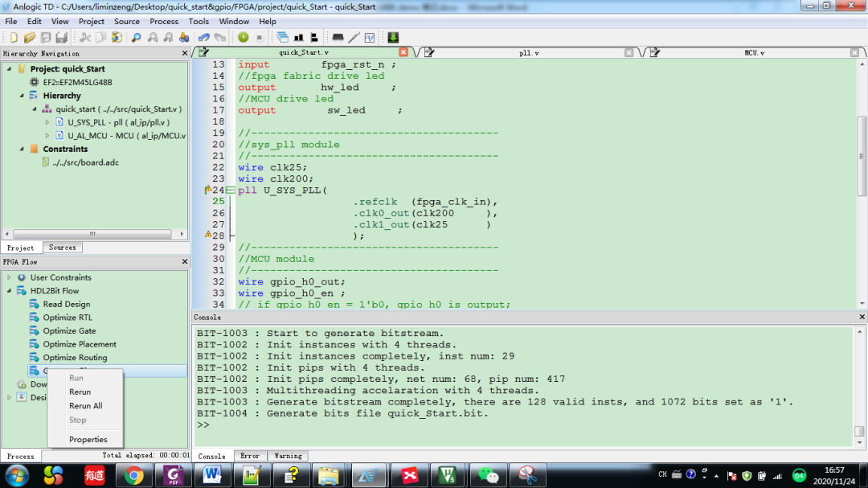The height and width of the screenshot is (488, 868).
Task: Click the Open folder toolbar icon
Action: click(30, 38)
